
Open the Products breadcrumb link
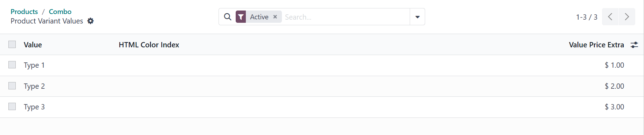tap(24, 12)
